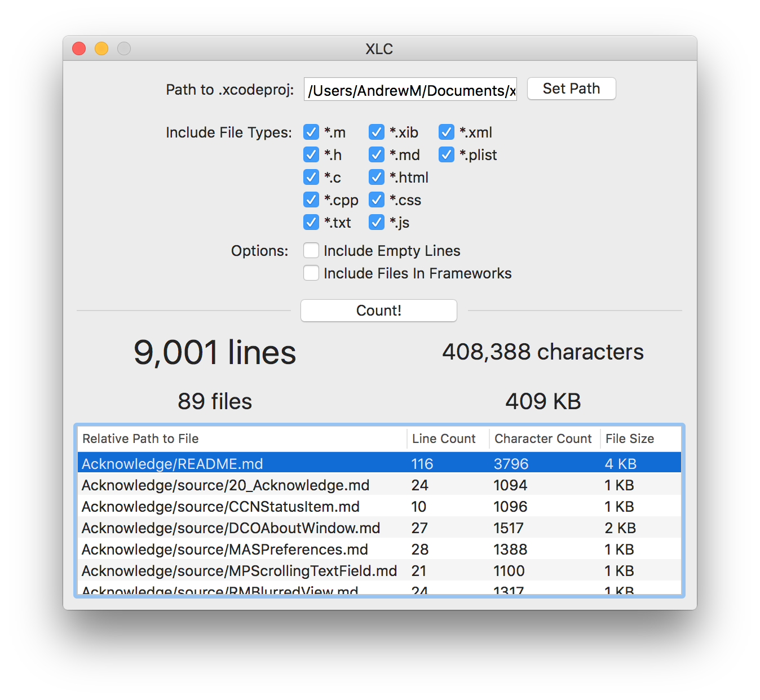Select the 20_Acknowledge.md file row
This screenshot has height=700, width=760.
tap(379, 485)
